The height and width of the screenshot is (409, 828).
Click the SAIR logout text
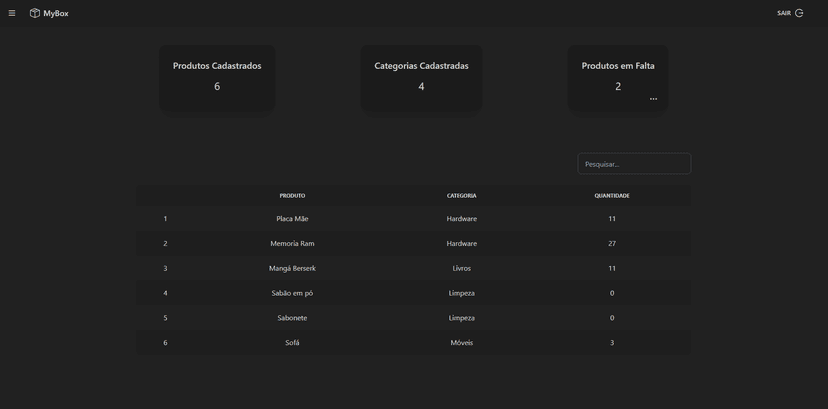click(x=784, y=13)
